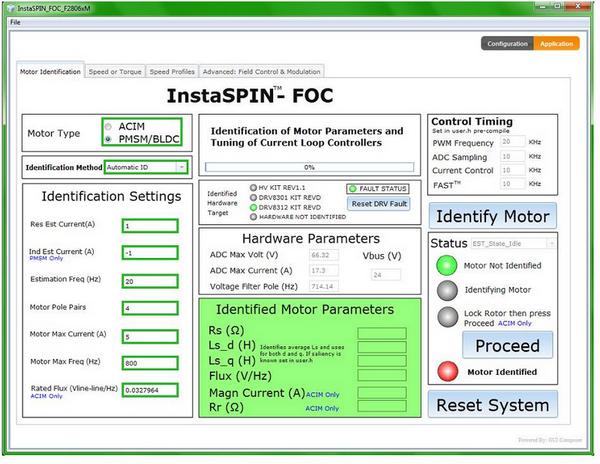Image resolution: width=600 pixels, height=464 pixels.
Task: Click the Reset System button
Action: tap(492, 405)
